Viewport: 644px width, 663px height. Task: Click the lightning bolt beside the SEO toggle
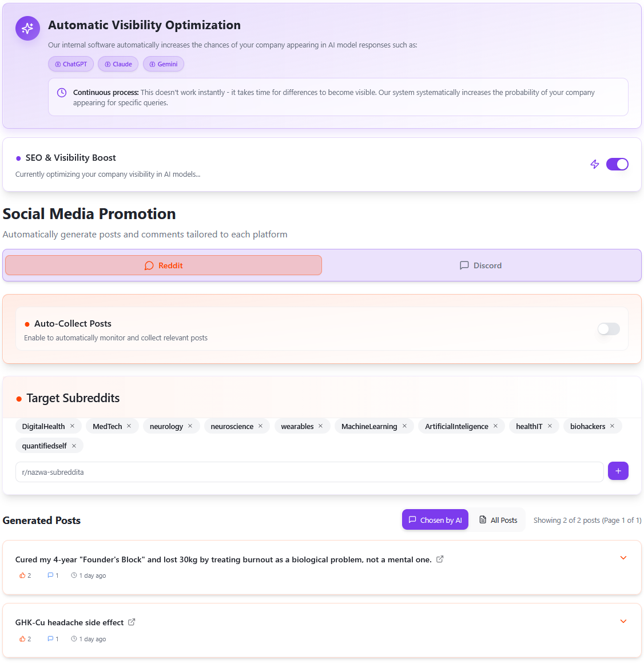[x=594, y=164]
